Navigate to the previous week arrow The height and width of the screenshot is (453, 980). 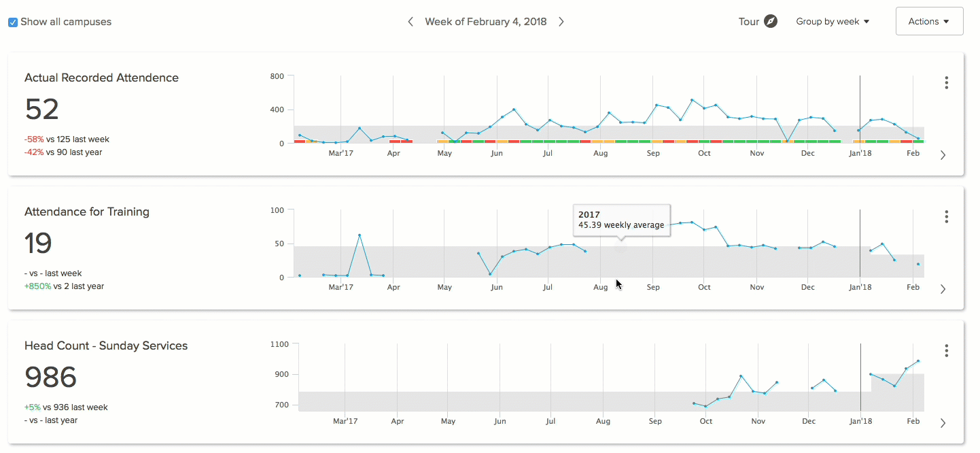click(x=410, y=21)
